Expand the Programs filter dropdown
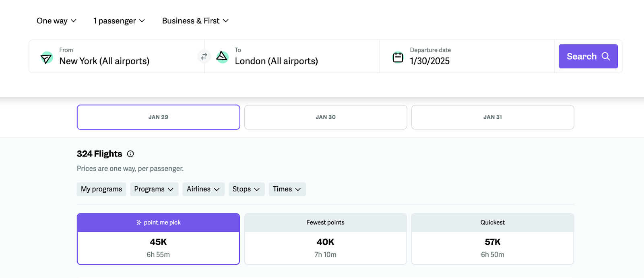 (154, 189)
